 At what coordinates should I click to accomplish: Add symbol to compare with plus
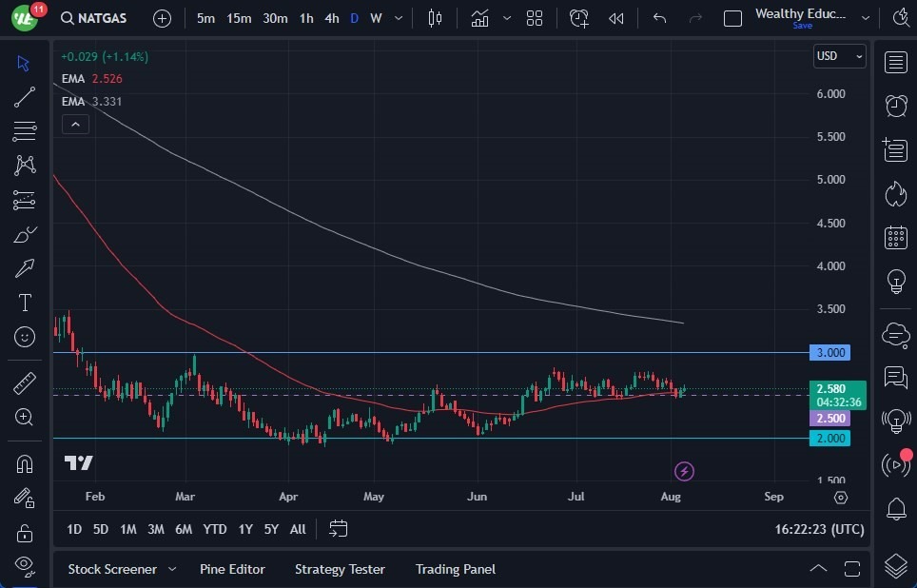[x=162, y=19]
